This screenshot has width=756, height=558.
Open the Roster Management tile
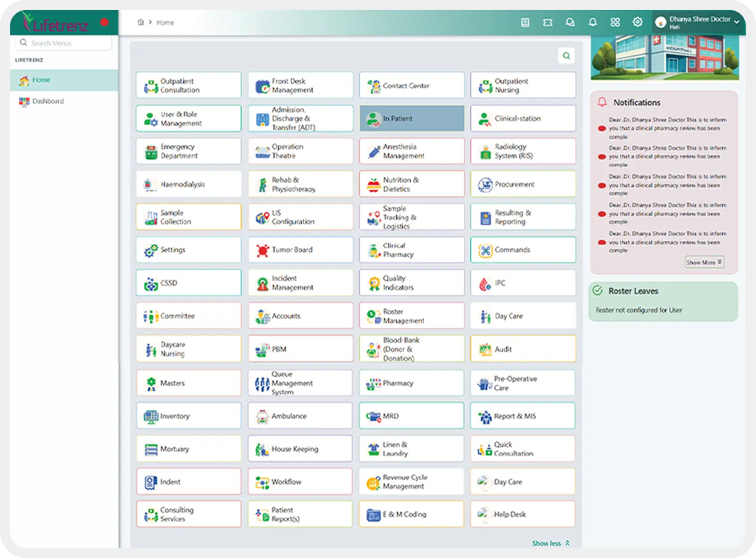[412, 316]
